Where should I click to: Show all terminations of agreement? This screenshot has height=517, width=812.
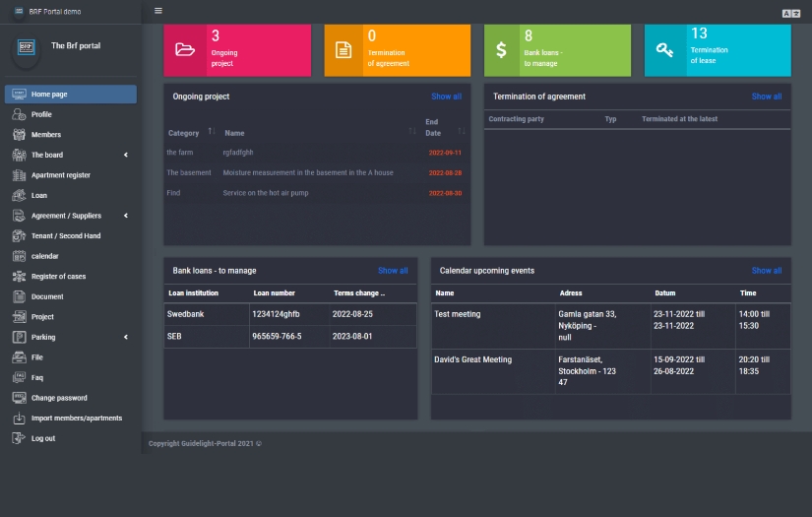[x=767, y=97]
